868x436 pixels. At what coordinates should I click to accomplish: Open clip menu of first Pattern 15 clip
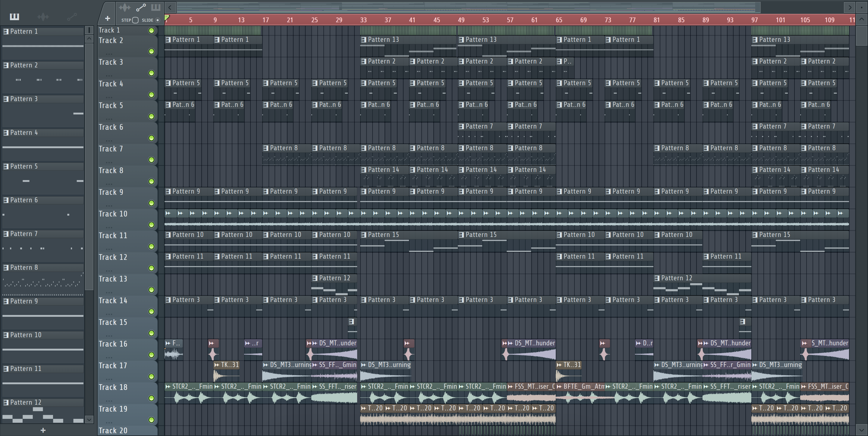(x=363, y=235)
